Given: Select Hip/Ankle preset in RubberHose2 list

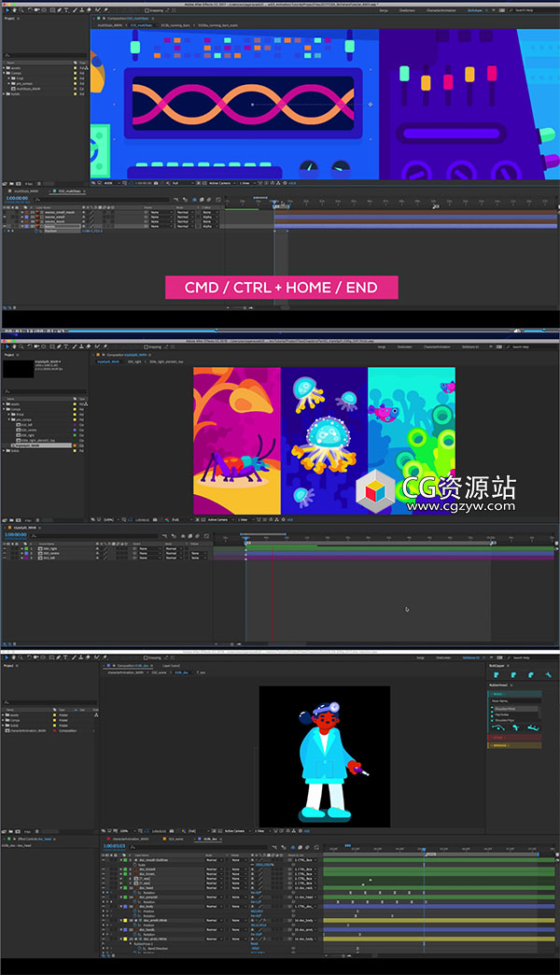Looking at the screenshot, I should [516, 714].
